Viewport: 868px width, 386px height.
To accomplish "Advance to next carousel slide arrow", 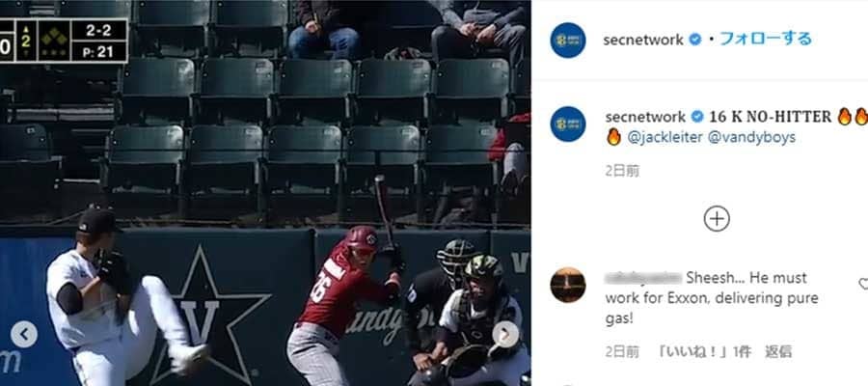I will pos(506,335).
